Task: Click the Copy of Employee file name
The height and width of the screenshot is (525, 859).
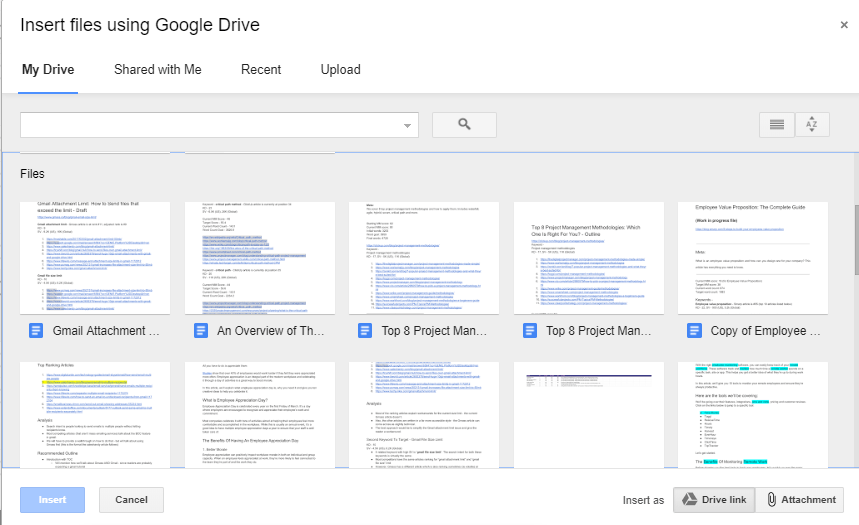Action: [765, 331]
